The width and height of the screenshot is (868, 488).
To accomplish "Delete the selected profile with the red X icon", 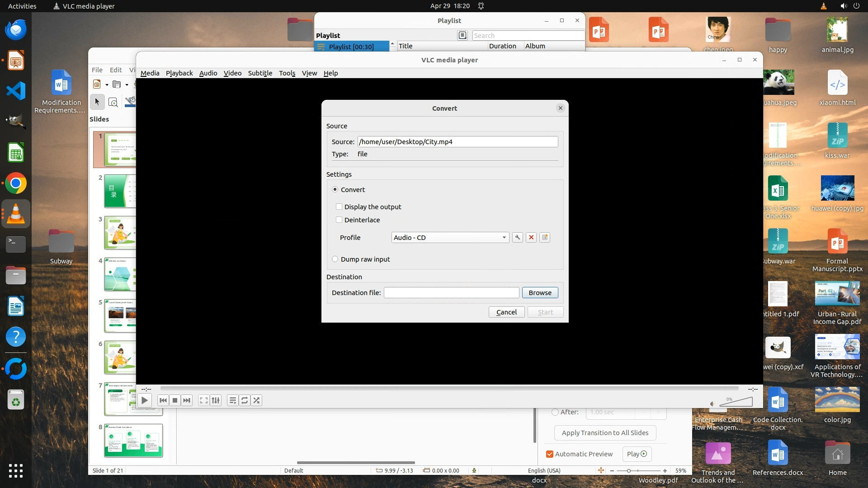I will tap(531, 238).
